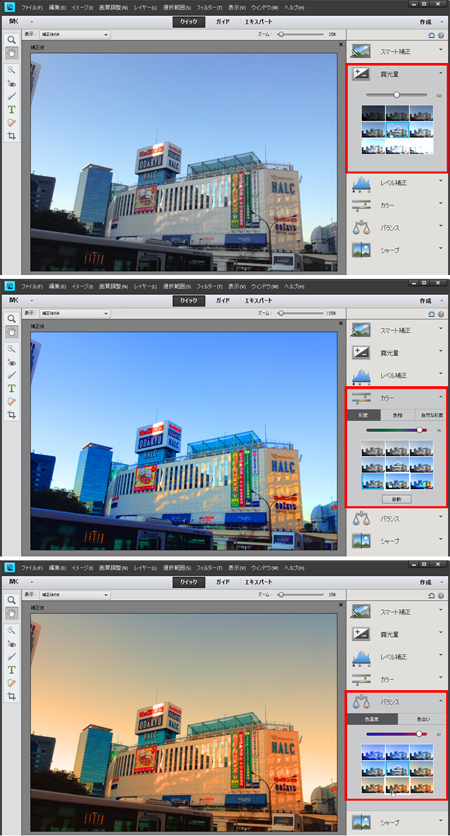
Task: Open the 画質調整 menu in the bottom window
Action: 113,568
